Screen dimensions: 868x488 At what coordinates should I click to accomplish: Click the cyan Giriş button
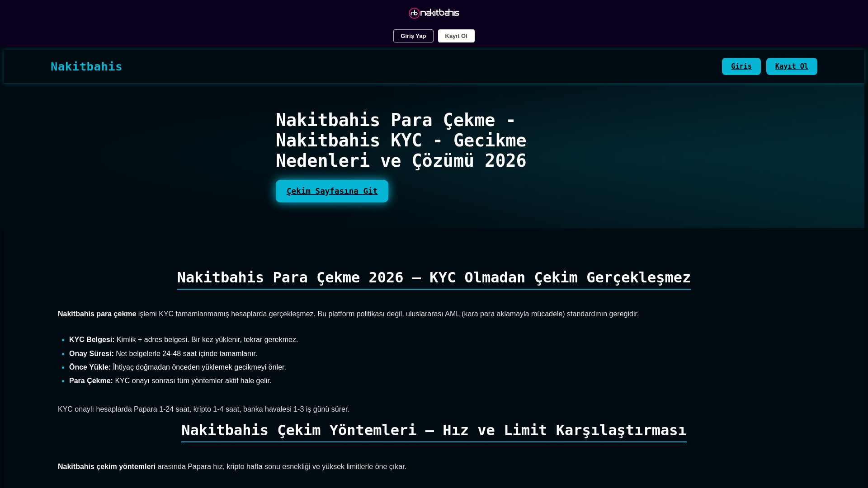[741, 66]
